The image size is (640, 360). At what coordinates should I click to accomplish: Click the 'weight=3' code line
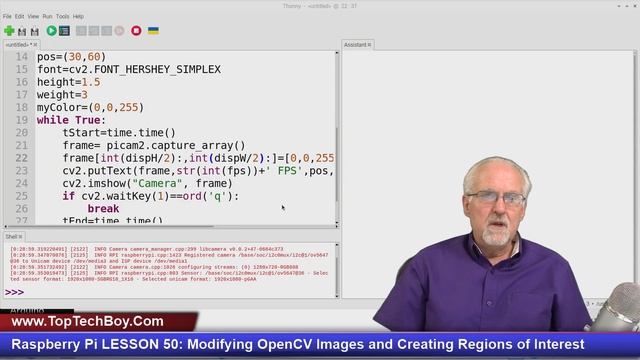coord(62,95)
